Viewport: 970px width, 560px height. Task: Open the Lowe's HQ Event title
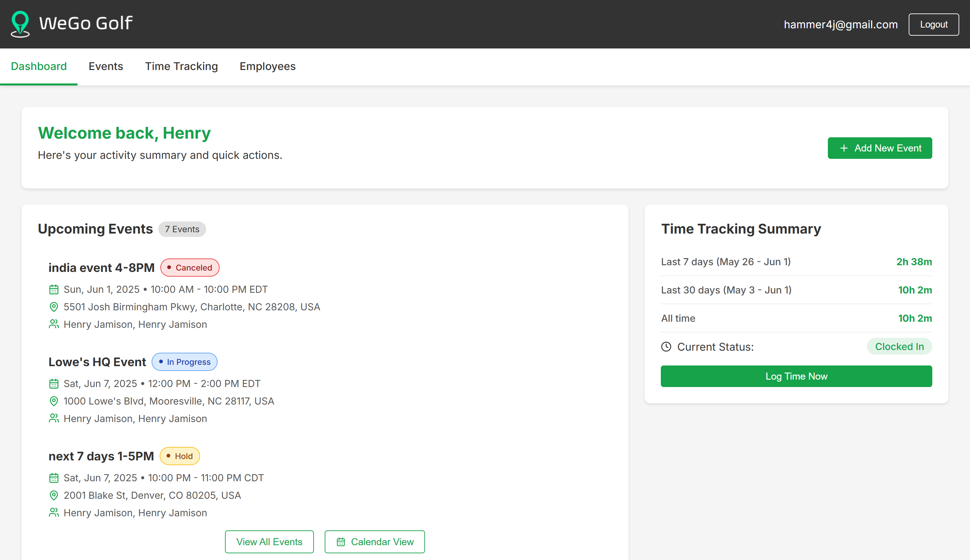97,362
